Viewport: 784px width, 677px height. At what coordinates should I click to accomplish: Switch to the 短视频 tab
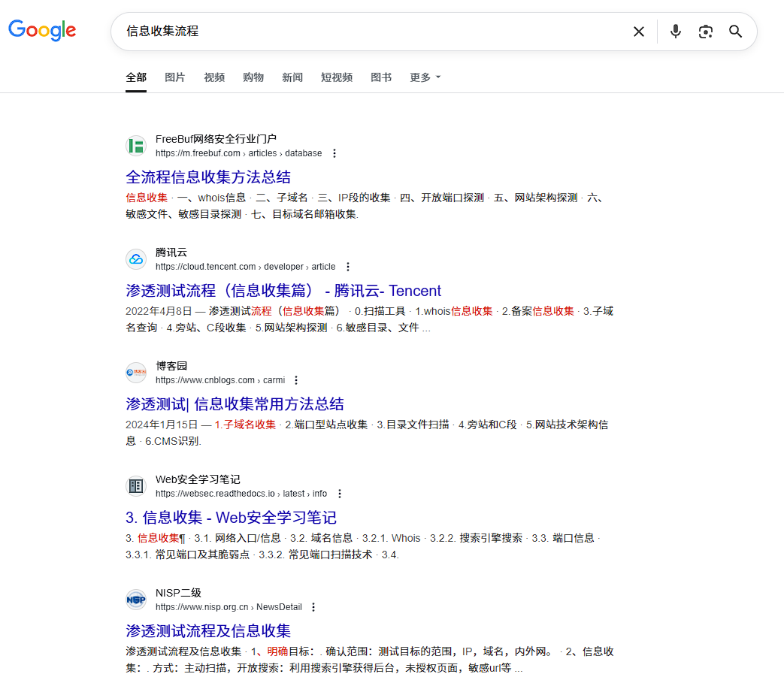coord(337,77)
